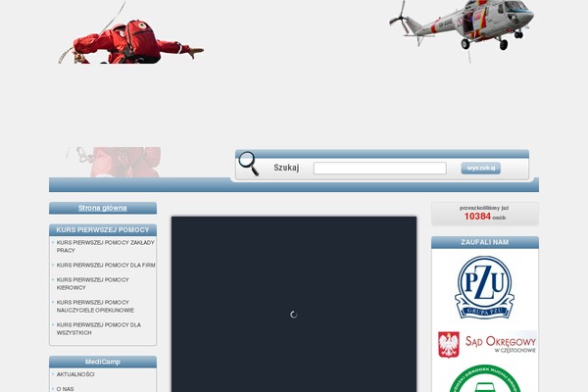Open Kurs Pierwszej Pomocy dla Wszystkich
The height and width of the screenshot is (392, 588).
(x=99, y=328)
